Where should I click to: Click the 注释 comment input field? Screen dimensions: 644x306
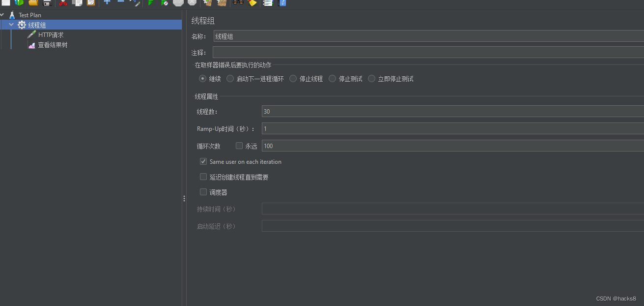[428, 52]
